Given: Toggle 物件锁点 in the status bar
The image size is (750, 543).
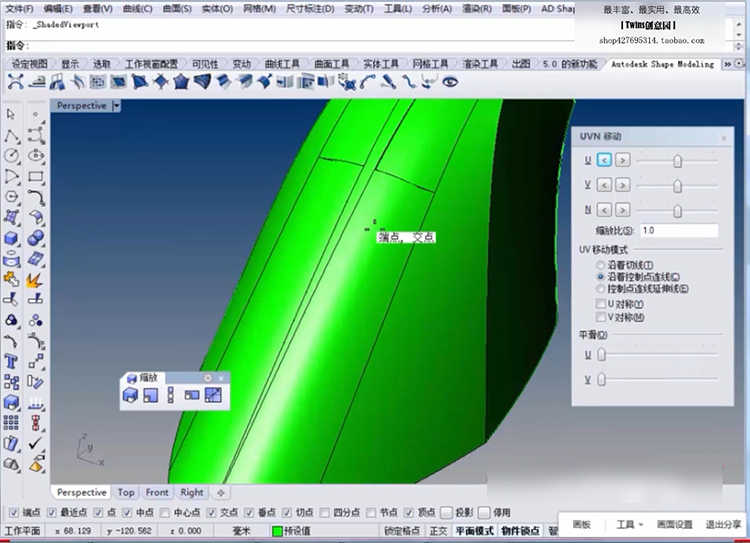Looking at the screenshot, I should [520, 531].
